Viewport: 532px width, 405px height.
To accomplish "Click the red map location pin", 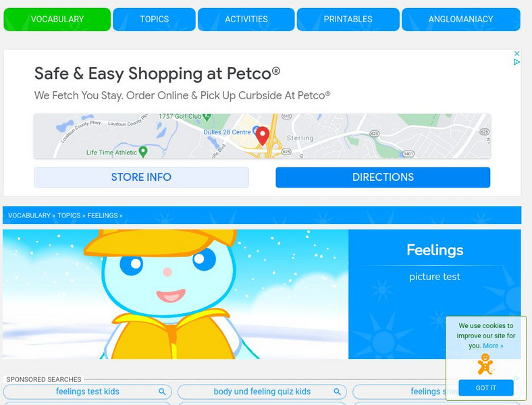I will pos(262,136).
